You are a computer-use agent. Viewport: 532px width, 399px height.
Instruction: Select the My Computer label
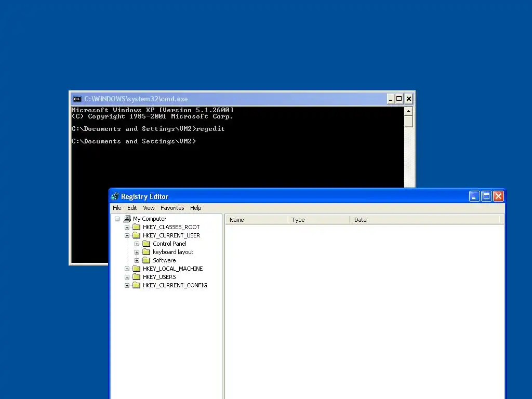click(x=150, y=219)
